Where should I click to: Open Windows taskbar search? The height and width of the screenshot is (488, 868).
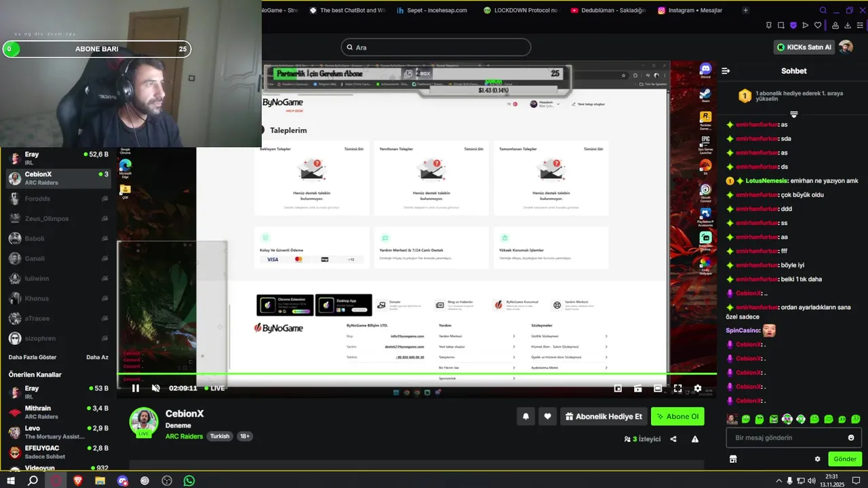(x=33, y=481)
